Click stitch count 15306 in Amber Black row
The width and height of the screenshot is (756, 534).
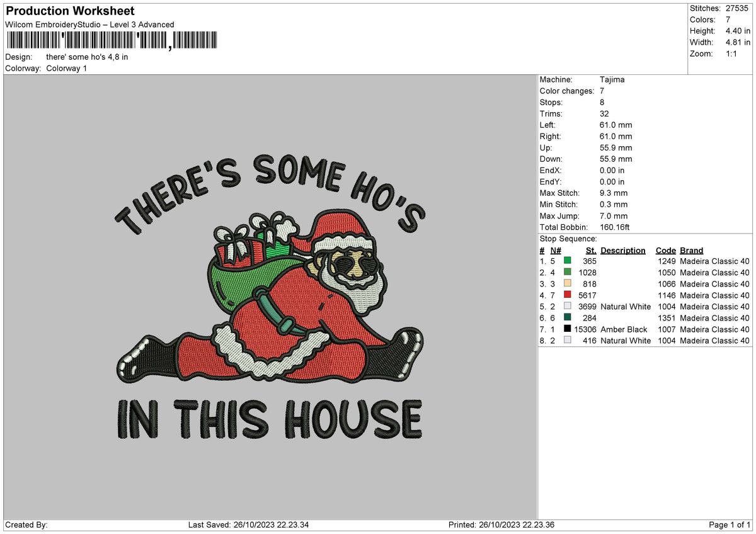tap(585, 329)
